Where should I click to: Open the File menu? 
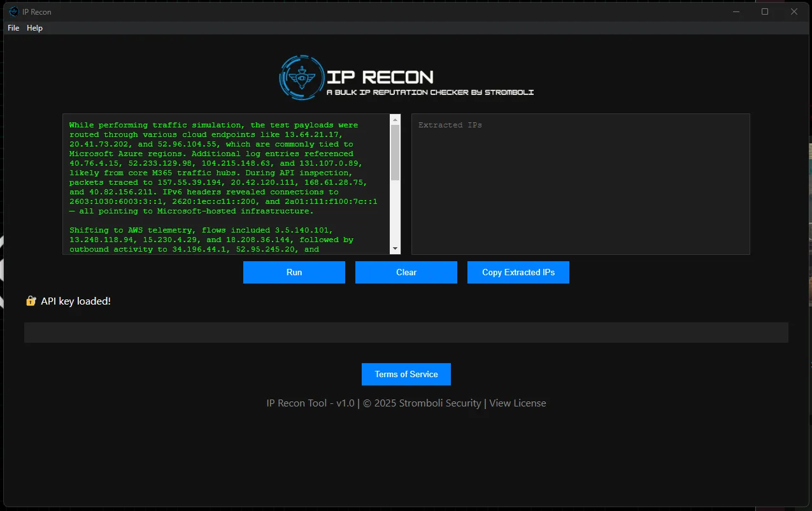click(13, 28)
